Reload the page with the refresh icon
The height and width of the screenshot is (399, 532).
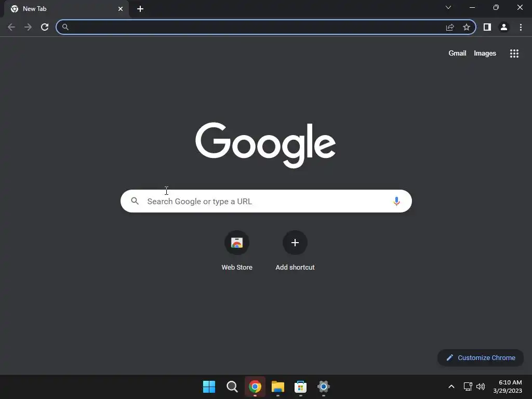tap(45, 27)
